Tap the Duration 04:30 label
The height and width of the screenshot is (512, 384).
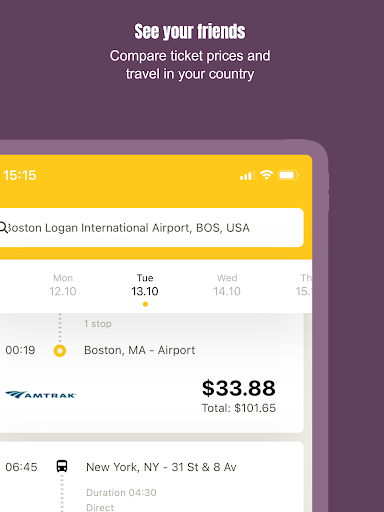pyautogui.click(x=121, y=492)
